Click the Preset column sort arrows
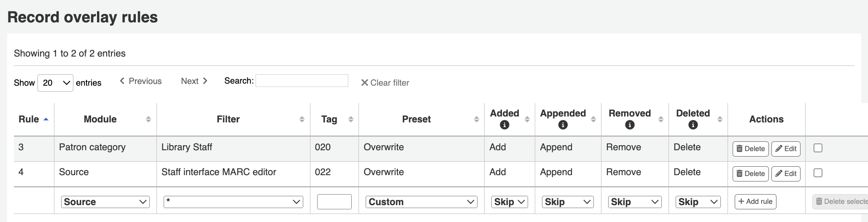This screenshot has height=222, width=868. [477, 119]
